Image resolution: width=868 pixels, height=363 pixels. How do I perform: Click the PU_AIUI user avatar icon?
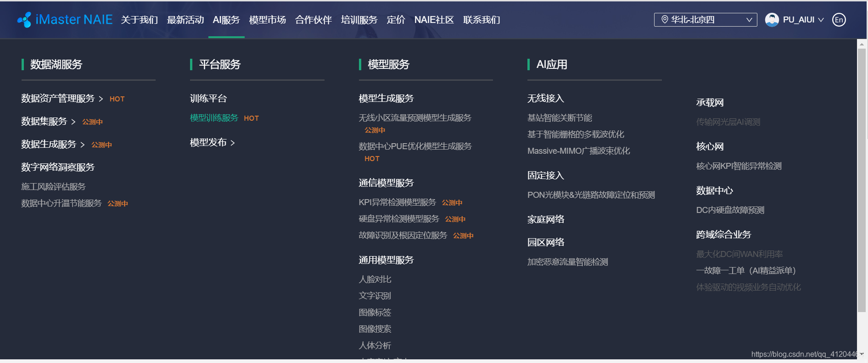[772, 20]
